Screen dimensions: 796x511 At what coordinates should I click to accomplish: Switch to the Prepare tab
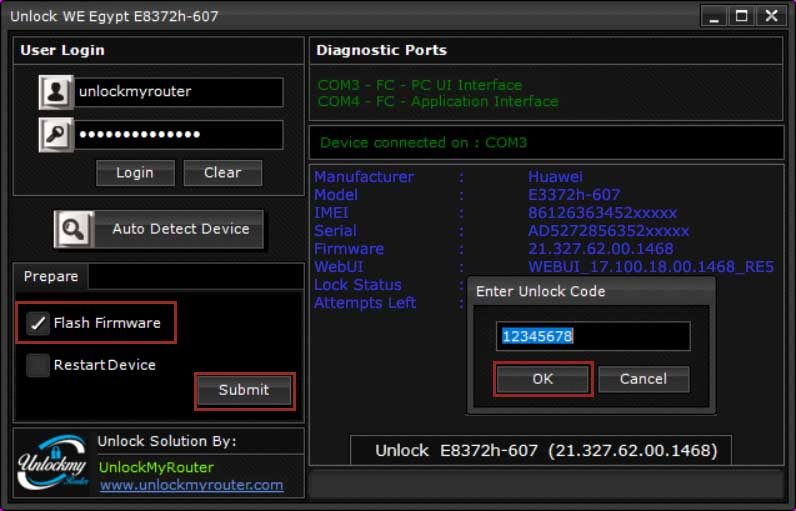[x=51, y=277]
